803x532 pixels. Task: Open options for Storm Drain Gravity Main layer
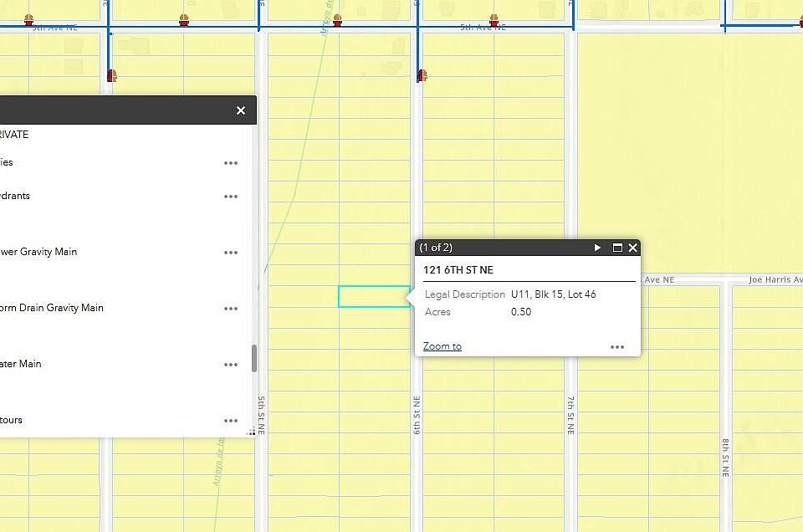231,309
